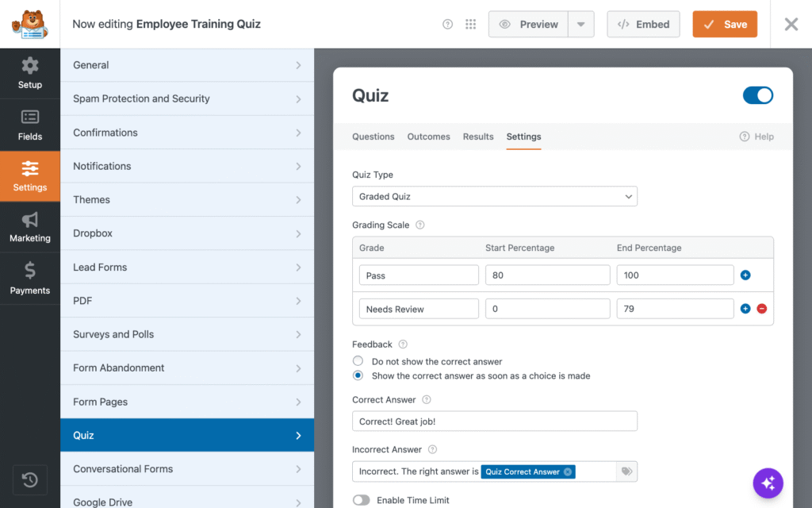This screenshot has width=812, height=508.
Task: Turn off the Quiz toggle switch
Action: pyautogui.click(x=757, y=95)
